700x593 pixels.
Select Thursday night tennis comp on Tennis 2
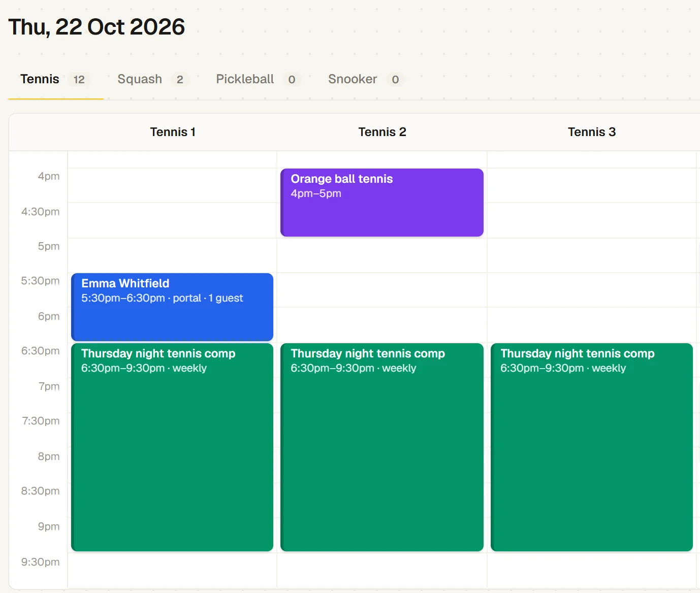pyautogui.click(x=382, y=447)
